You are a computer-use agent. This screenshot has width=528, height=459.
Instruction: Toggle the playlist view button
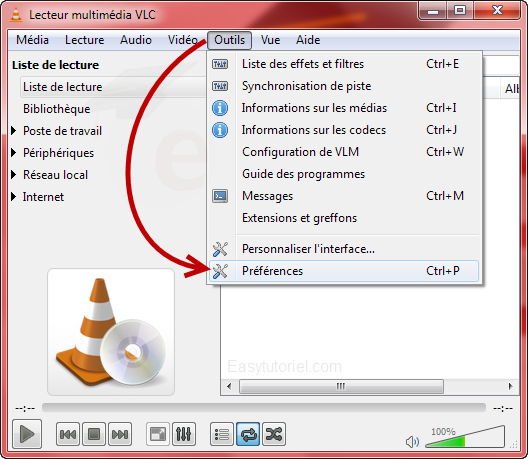click(222, 434)
